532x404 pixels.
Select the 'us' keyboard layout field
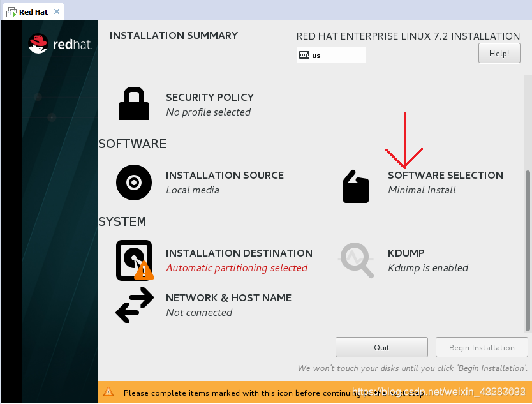point(331,55)
